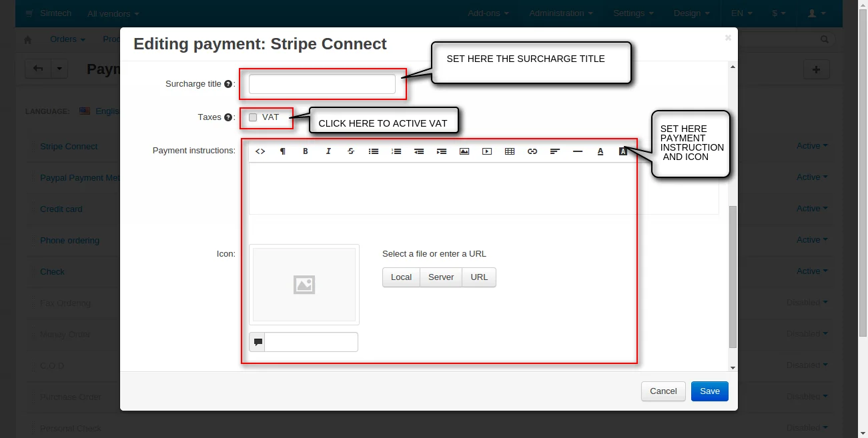Viewport: 868px width, 438px height.
Task: Insert video into payment instructions
Action: [x=487, y=151]
